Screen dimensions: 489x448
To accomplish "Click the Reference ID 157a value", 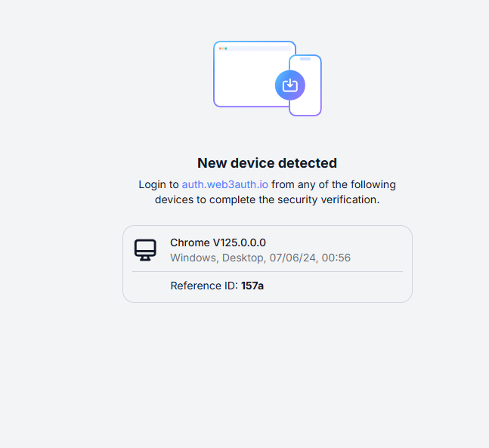I will coord(252,286).
